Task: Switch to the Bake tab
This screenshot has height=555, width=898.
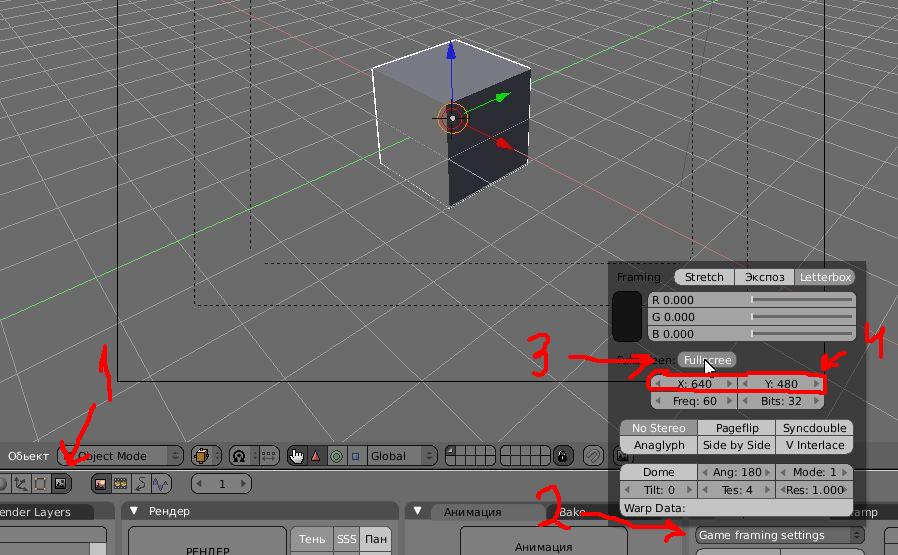Action: pyautogui.click(x=572, y=511)
